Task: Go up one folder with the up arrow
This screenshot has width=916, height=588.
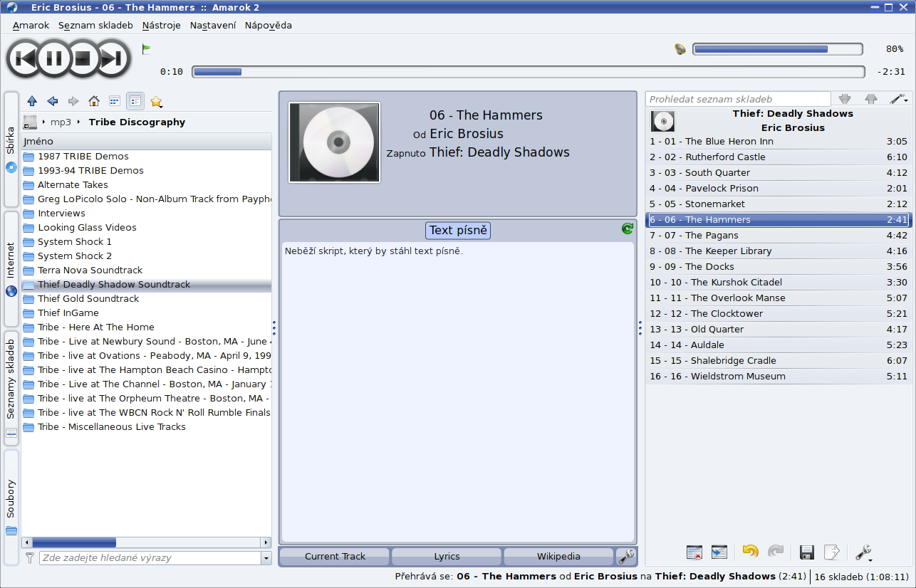Action: [31, 101]
